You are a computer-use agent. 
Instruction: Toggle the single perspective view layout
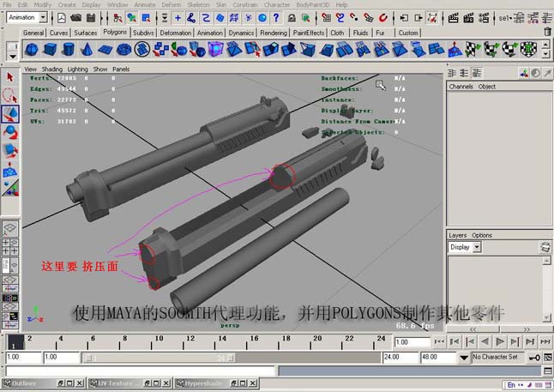pos(10,228)
